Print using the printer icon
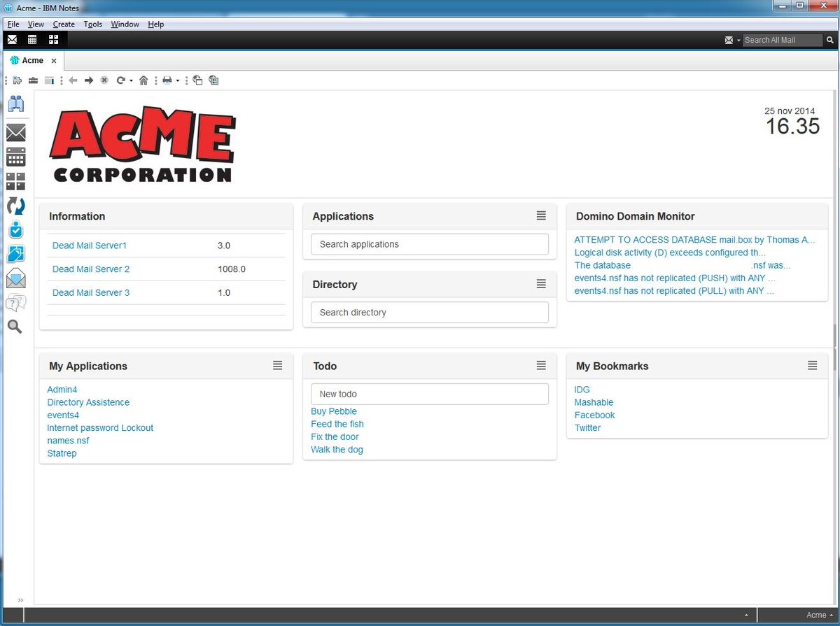The image size is (840, 626). point(167,80)
